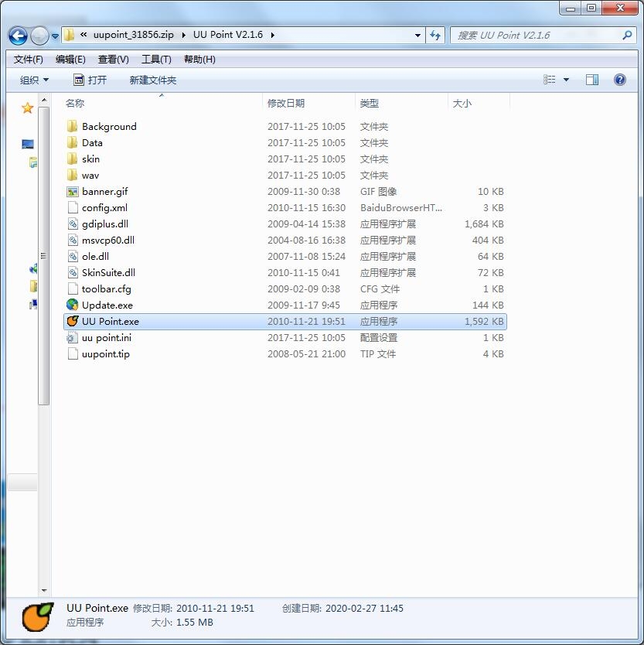Screen dimensions: 644x645
Task: Open the 帮助(H) menu
Action: pos(199,60)
